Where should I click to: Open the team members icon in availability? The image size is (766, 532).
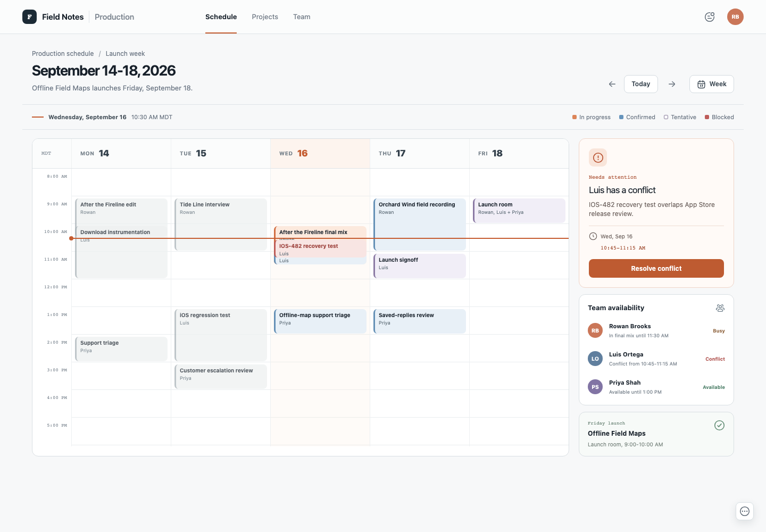coord(720,308)
